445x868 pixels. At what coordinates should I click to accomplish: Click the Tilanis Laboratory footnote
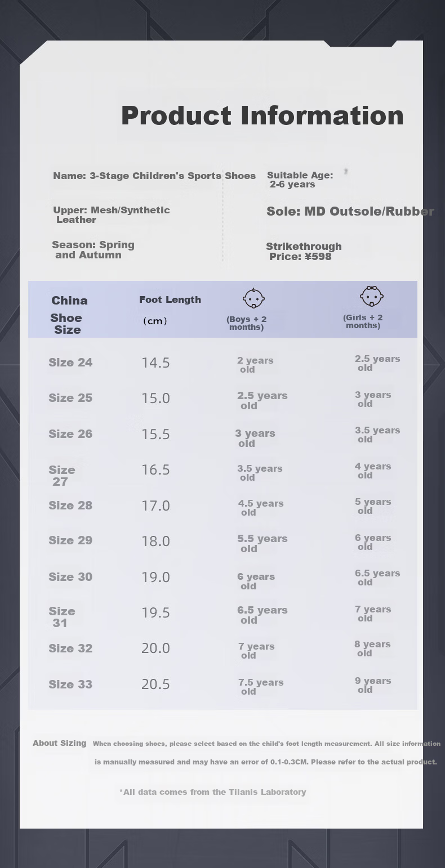pyautogui.click(x=213, y=792)
